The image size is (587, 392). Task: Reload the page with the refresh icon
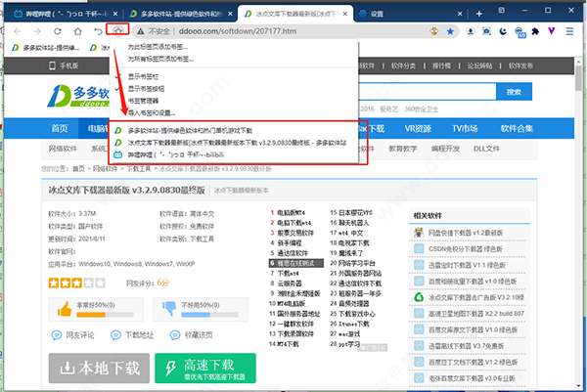tap(58, 31)
